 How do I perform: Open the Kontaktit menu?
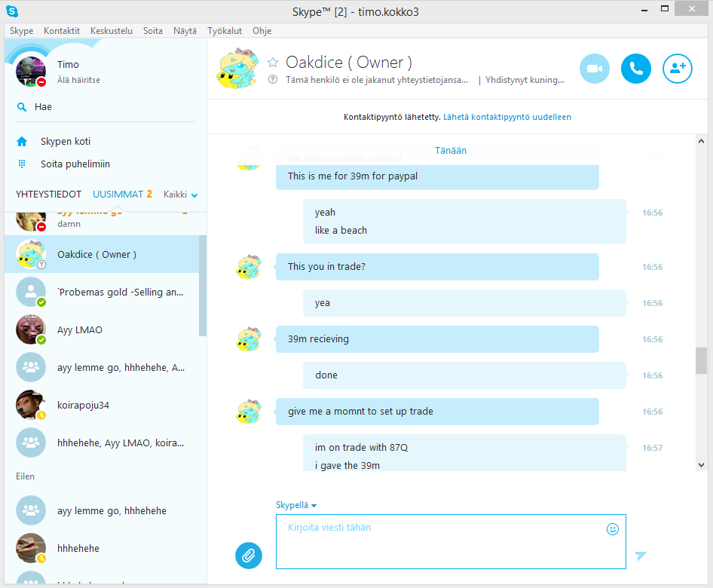click(x=61, y=31)
